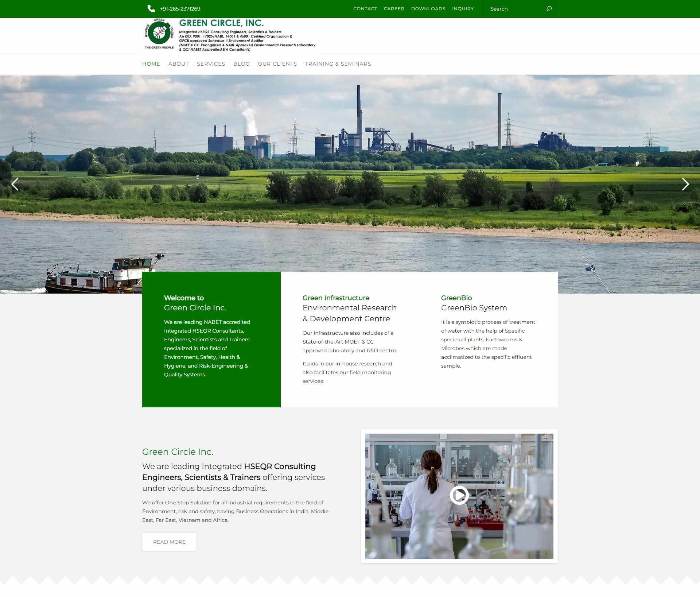Viewport: 700px width, 597px height.
Task: Play the laboratory video
Action: click(x=459, y=495)
